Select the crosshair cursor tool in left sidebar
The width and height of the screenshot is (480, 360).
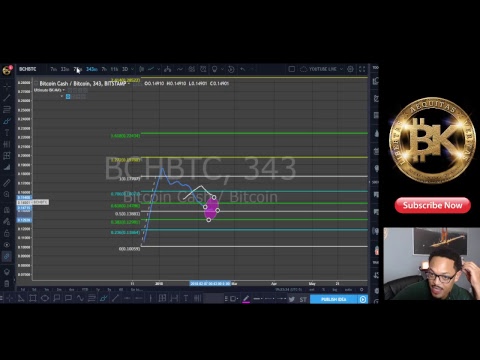(x=7, y=86)
